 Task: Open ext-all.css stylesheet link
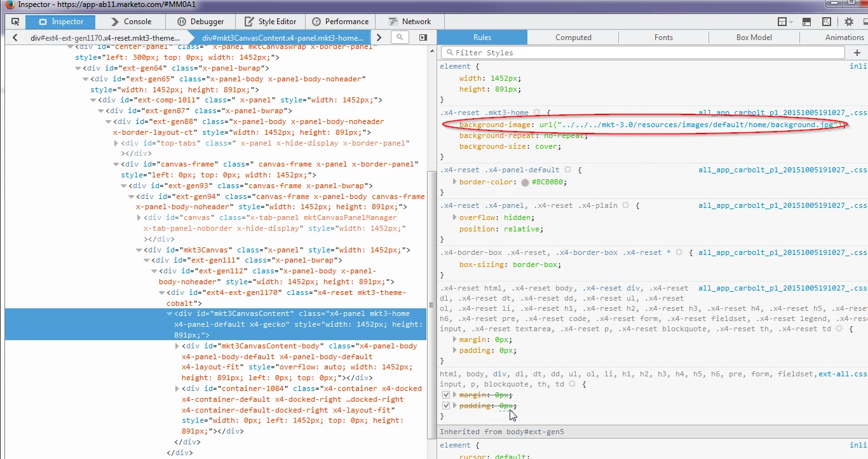click(842, 374)
